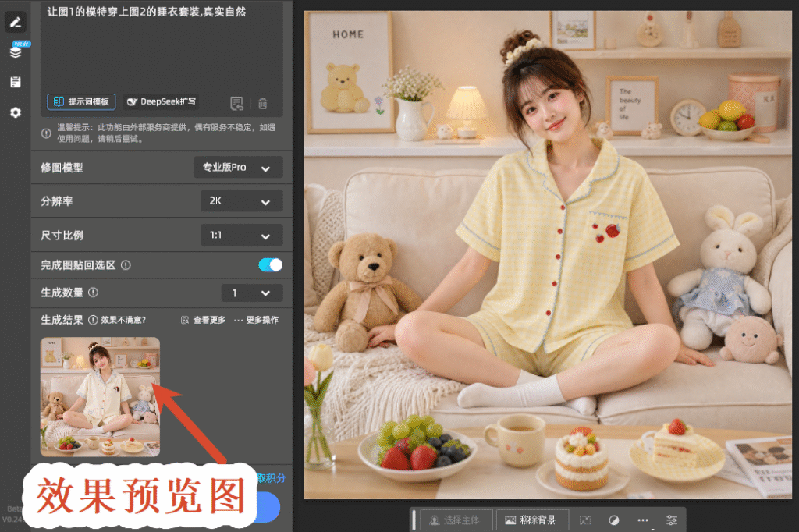799x532 pixels.
Task: Click the selection transform icon in bottom bar
Action: (585, 520)
